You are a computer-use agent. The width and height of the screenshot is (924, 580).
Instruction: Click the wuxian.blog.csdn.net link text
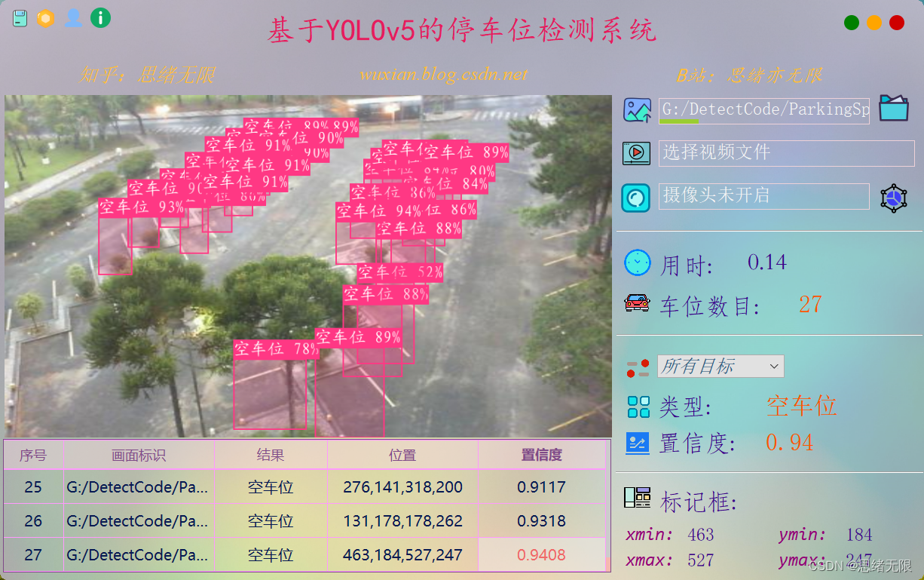coord(443,75)
